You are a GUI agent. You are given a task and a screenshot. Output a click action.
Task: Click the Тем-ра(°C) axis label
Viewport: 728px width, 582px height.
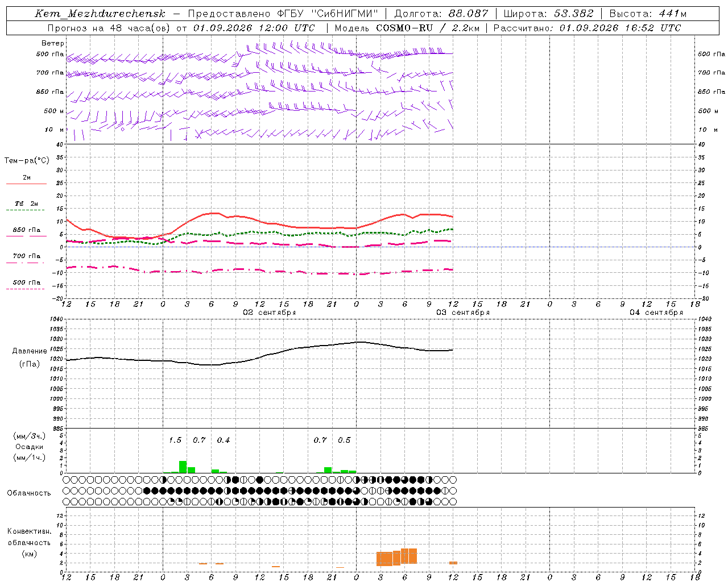click(x=27, y=161)
